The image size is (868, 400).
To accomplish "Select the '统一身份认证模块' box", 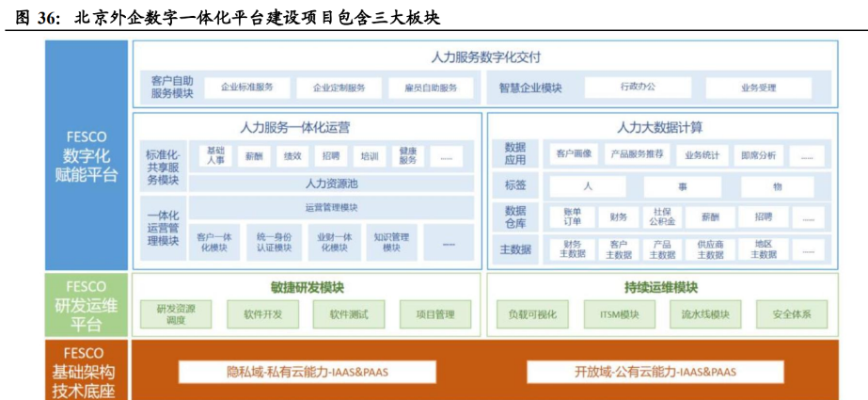I will tap(274, 242).
